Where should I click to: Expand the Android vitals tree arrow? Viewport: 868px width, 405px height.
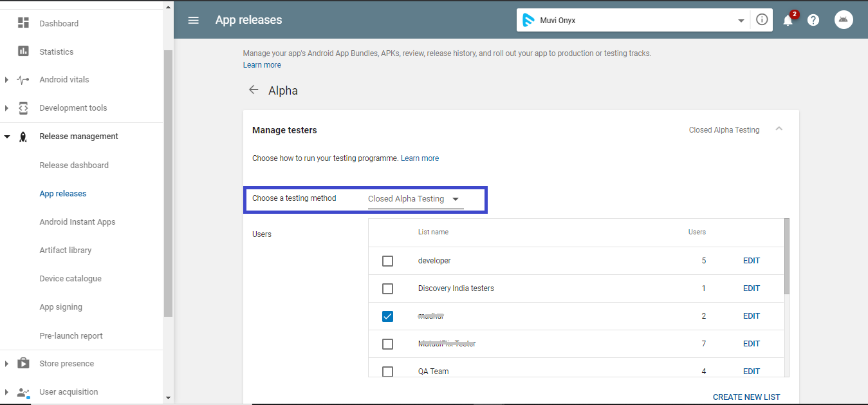click(x=6, y=80)
